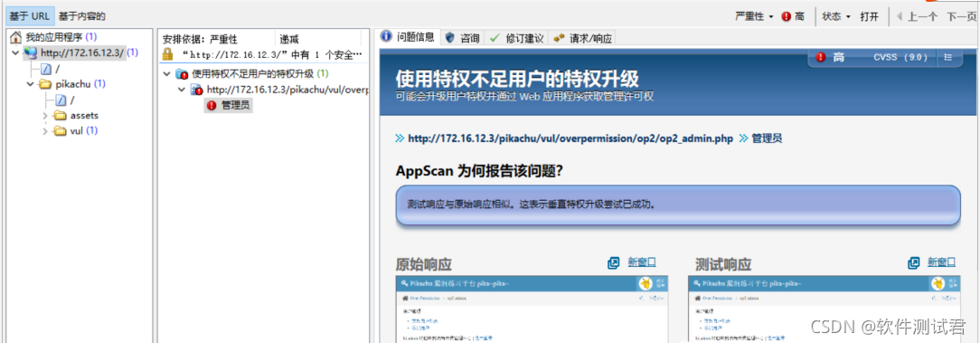Screen dimensions: 980x343
Task: Click the 高 severity badge in issue header
Action: coord(830,57)
